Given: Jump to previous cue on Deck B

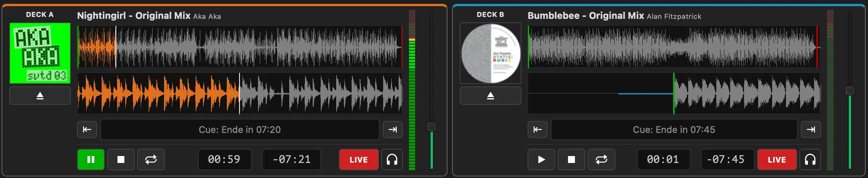Looking at the screenshot, I should [538, 129].
